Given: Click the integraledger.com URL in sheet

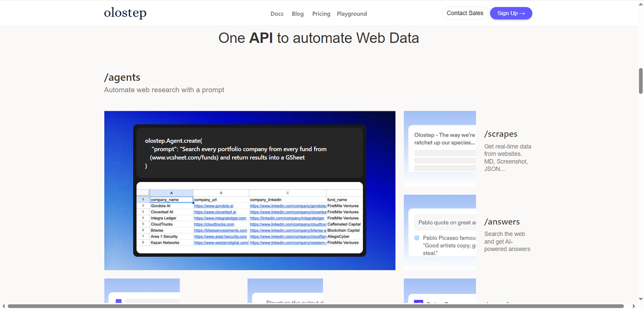Looking at the screenshot, I should pos(220,218).
